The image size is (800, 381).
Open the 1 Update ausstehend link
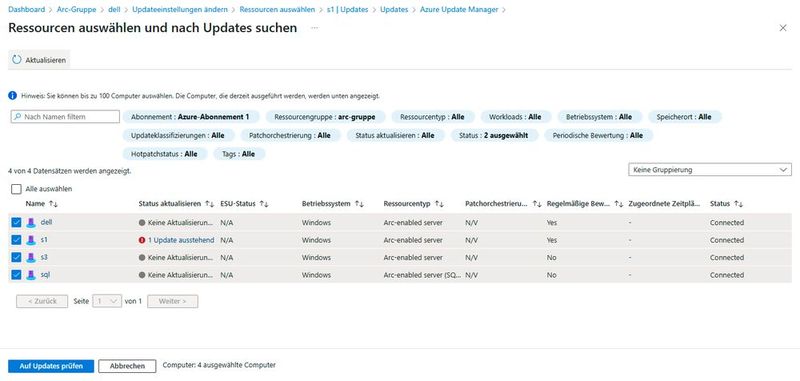tap(180, 240)
